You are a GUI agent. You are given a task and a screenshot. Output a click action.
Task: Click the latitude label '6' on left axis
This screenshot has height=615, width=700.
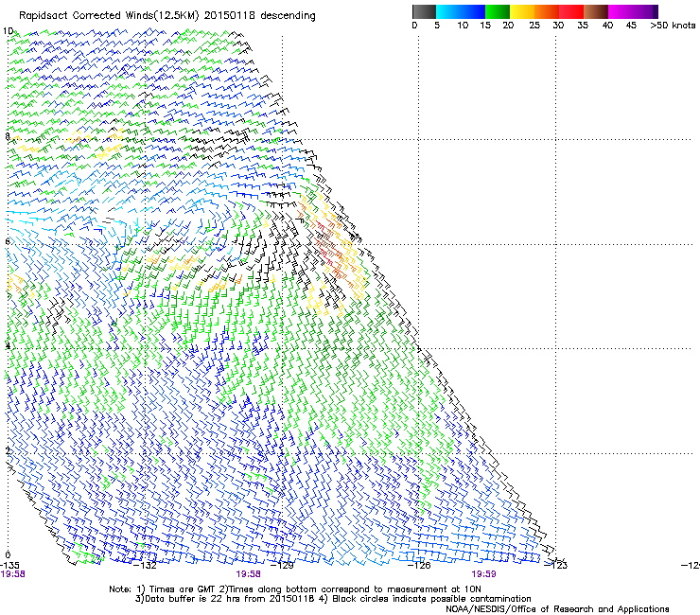tap(8, 241)
